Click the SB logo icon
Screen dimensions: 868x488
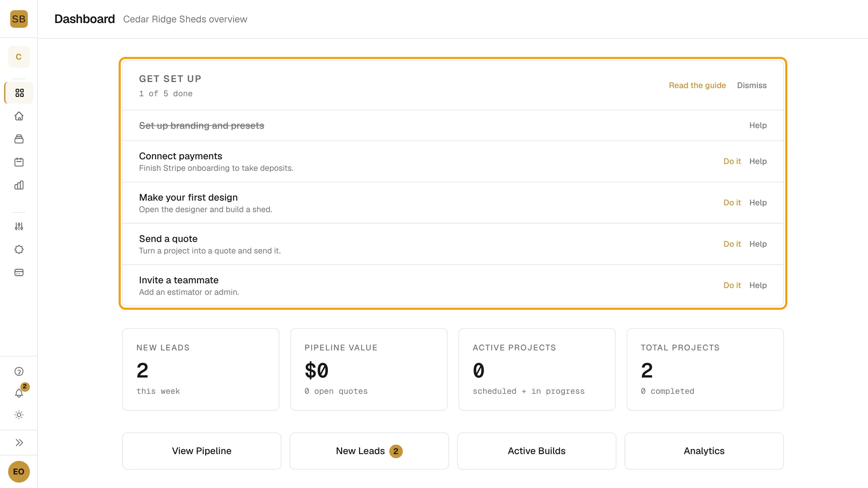pos(19,19)
